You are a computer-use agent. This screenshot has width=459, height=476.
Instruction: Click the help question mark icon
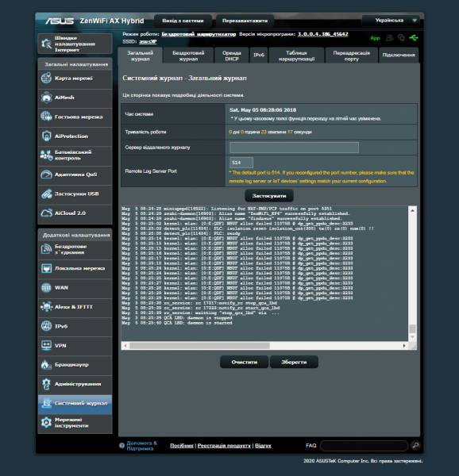tap(121, 446)
